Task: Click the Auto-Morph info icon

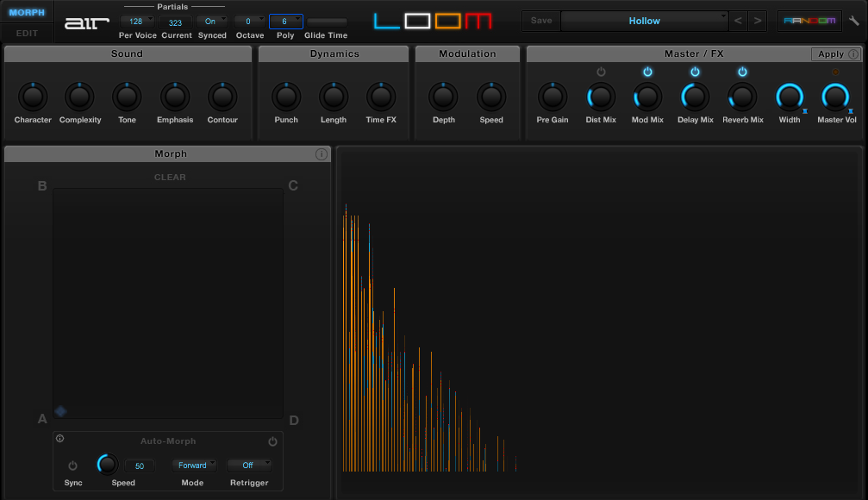Action: [59, 439]
